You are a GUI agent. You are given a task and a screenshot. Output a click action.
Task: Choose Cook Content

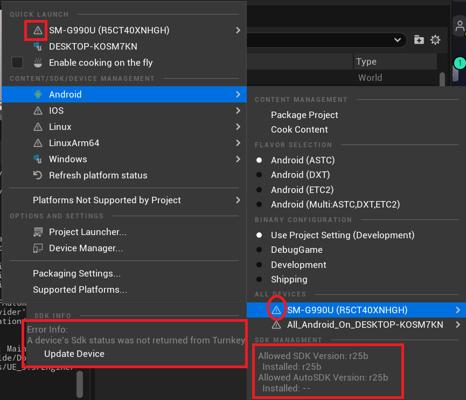coord(299,130)
